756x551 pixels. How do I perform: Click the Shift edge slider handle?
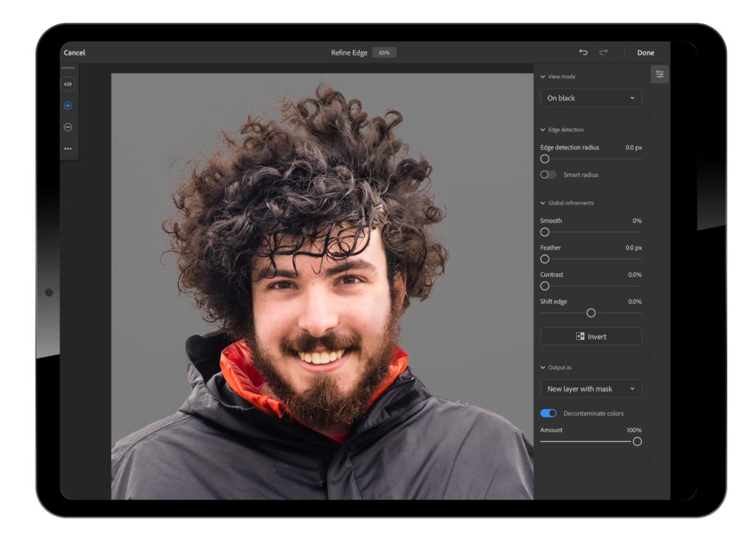pos(591,313)
